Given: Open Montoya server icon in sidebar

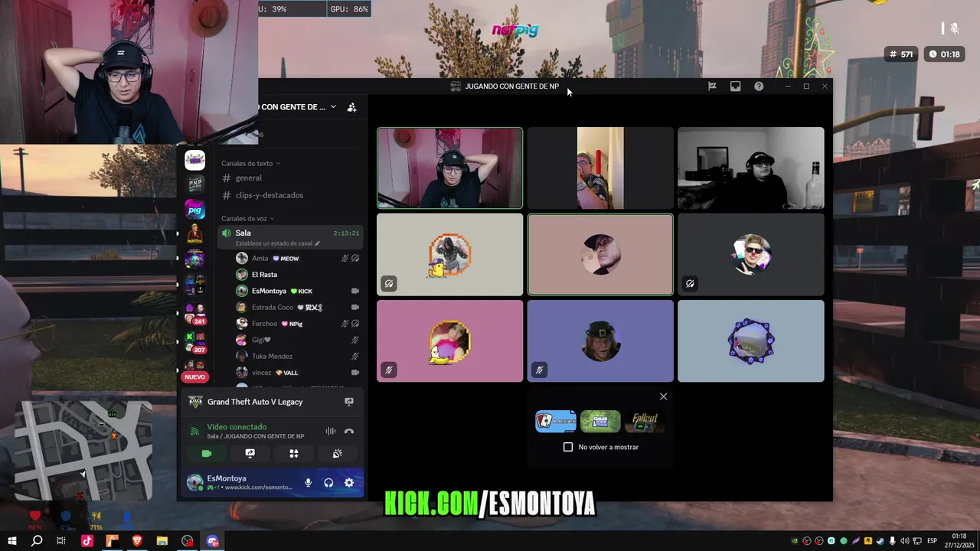Looking at the screenshot, I should click(194, 233).
